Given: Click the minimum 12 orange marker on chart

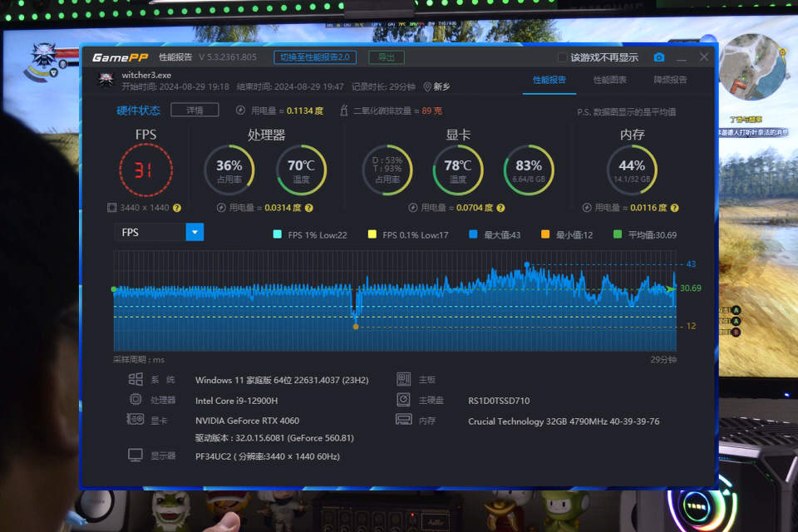Looking at the screenshot, I should (x=356, y=327).
